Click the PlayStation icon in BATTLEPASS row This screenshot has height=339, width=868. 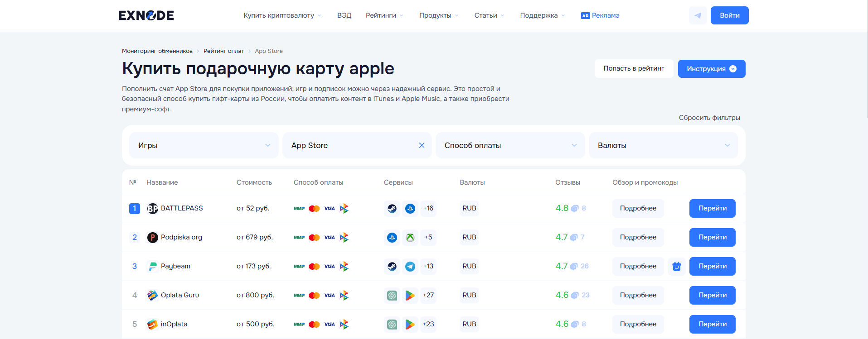point(410,209)
